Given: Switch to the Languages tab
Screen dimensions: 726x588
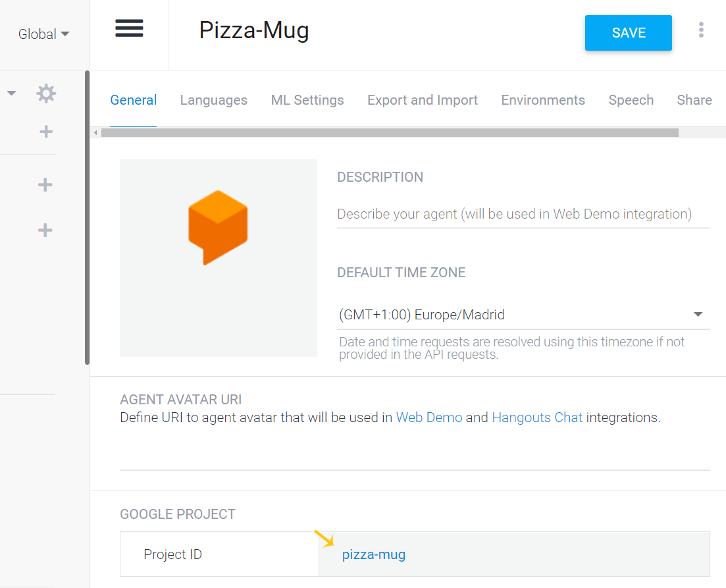Looking at the screenshot, I should point(213,100).
